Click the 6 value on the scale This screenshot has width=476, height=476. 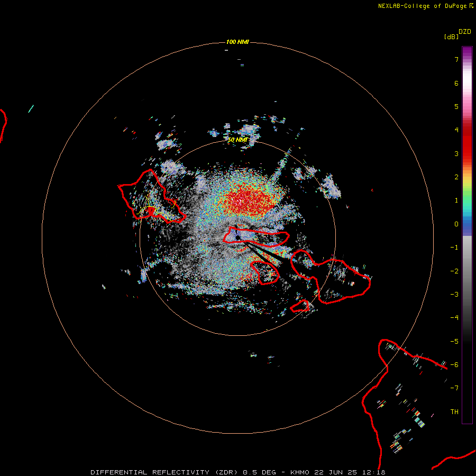pos(456,83)
